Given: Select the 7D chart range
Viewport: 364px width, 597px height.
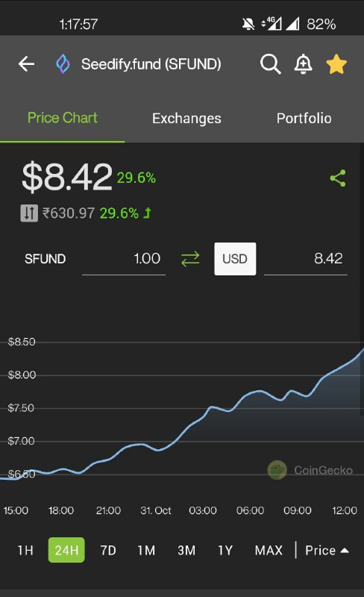Looking at the screenshot, I should pos(108,550).
